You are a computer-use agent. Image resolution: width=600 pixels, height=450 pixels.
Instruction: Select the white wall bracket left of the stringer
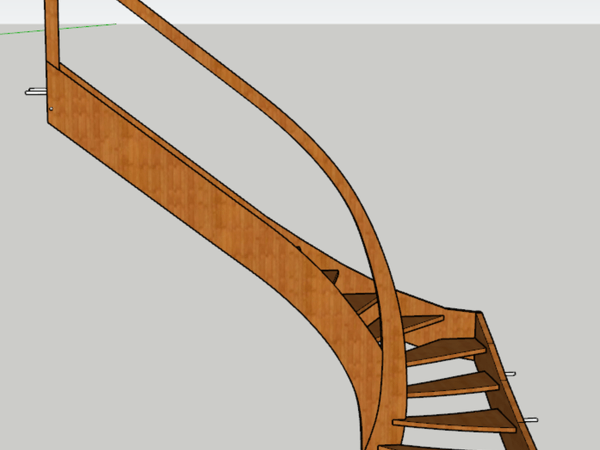click(35, 92)
